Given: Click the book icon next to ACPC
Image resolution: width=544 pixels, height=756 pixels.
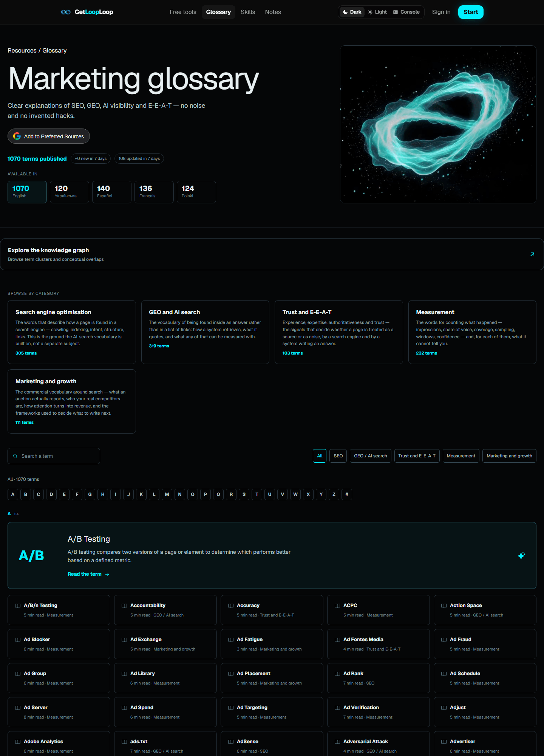Looking at the screenshot, I should coord(337,606).
